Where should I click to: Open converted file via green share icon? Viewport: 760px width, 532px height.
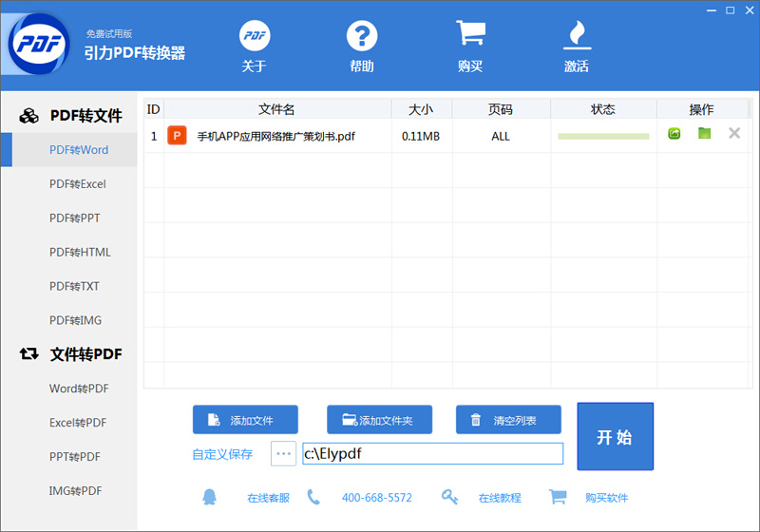pos(674,133)
